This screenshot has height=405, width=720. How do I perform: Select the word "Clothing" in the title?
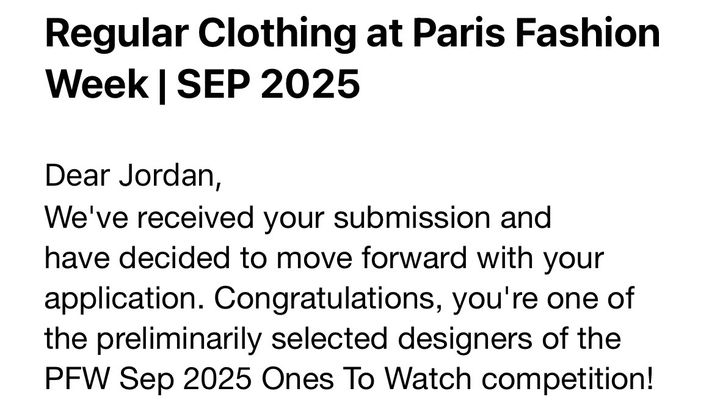[277, 34]
